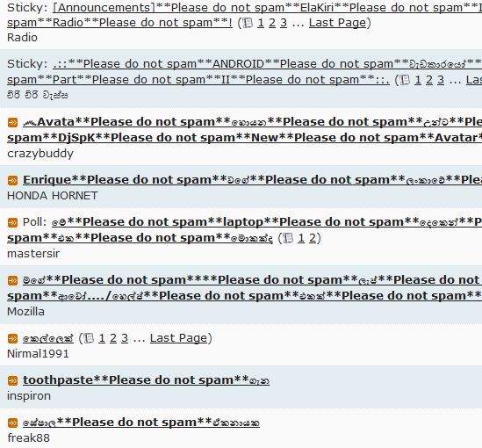Click author name Mozilla
This screenshot has height=448, width=482.
(x=25, y=312)
